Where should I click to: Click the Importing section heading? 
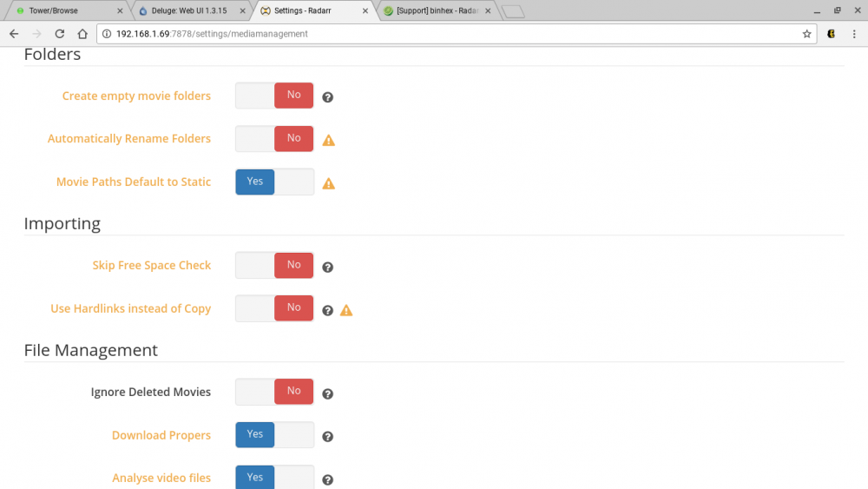point(62,224)
